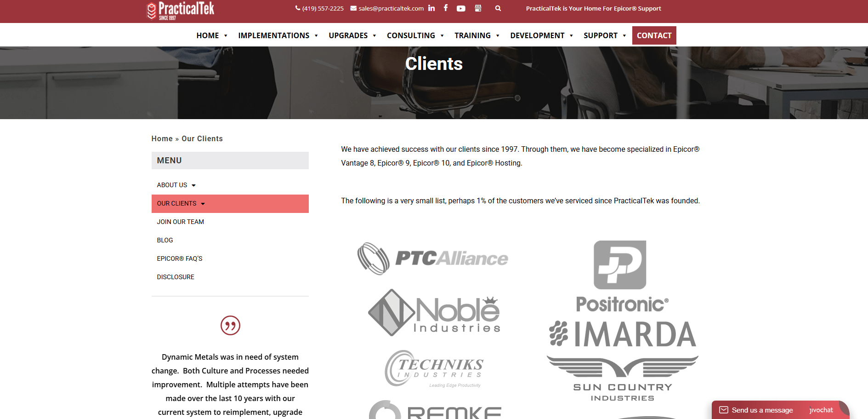Click the PracticalTek logo
This screenshot has height=419, width=868.
tap(180, 11)
